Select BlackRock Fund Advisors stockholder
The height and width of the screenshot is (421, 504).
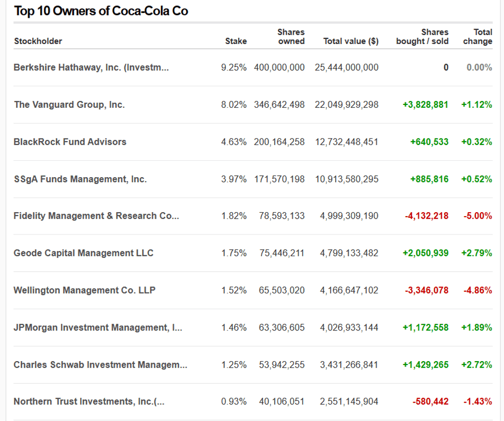click(70, 142)
